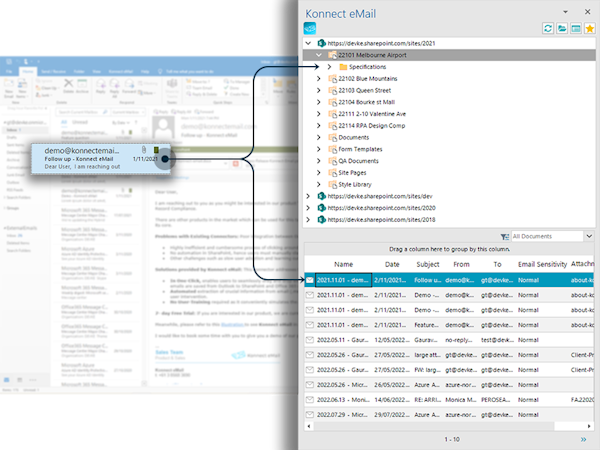This screenshot has height=450, width=600.
Task: Select the Site Pages tree item
Action: [352, 173]
